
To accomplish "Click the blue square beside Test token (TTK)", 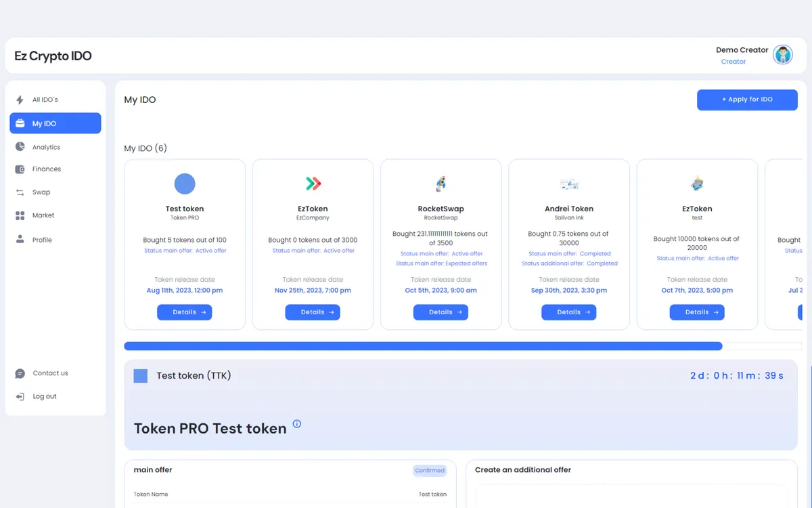I will [141, 376].
